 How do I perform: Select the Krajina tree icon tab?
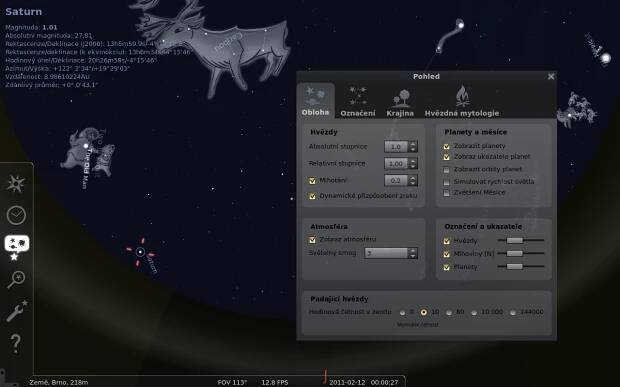[400, 103]
